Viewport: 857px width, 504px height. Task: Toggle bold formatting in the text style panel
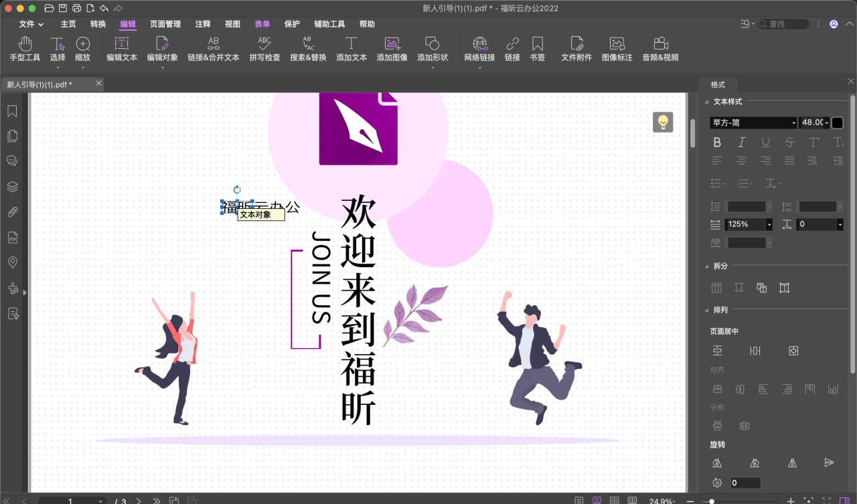[717, 142]
